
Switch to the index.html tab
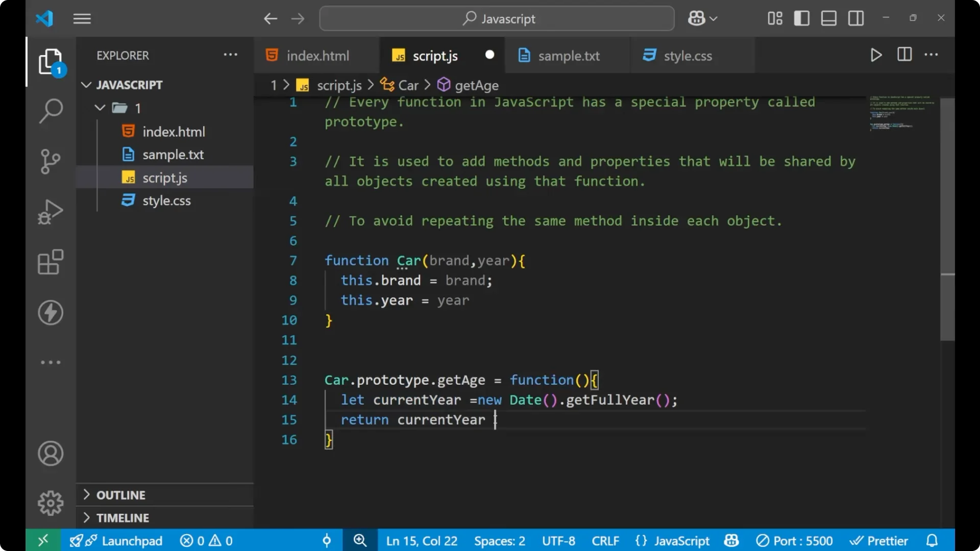click(x=316, y=56)
